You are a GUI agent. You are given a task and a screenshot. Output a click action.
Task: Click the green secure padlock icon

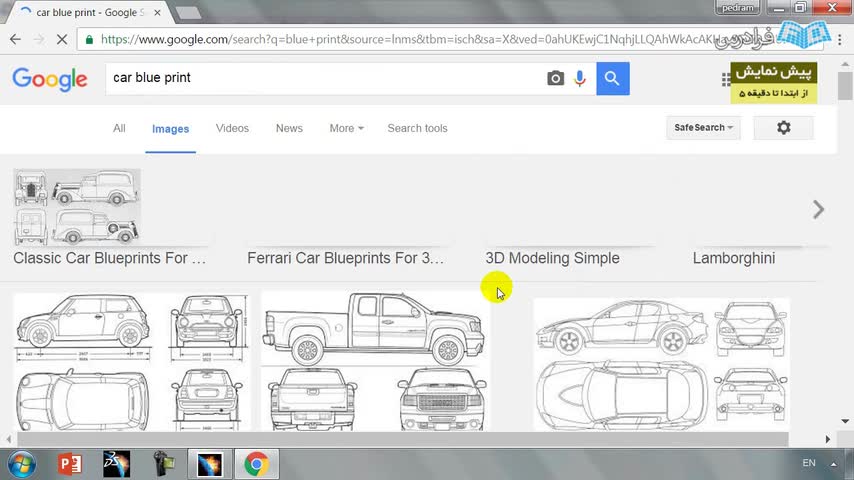point(89,39)
